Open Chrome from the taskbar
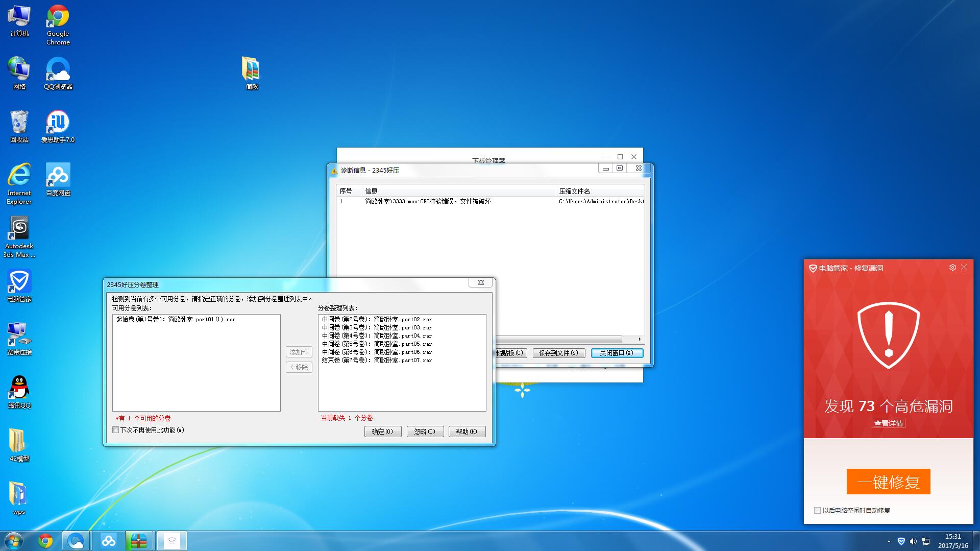Image resolution: width=980 pixels, height=551 pixels. tap(45, 541)
